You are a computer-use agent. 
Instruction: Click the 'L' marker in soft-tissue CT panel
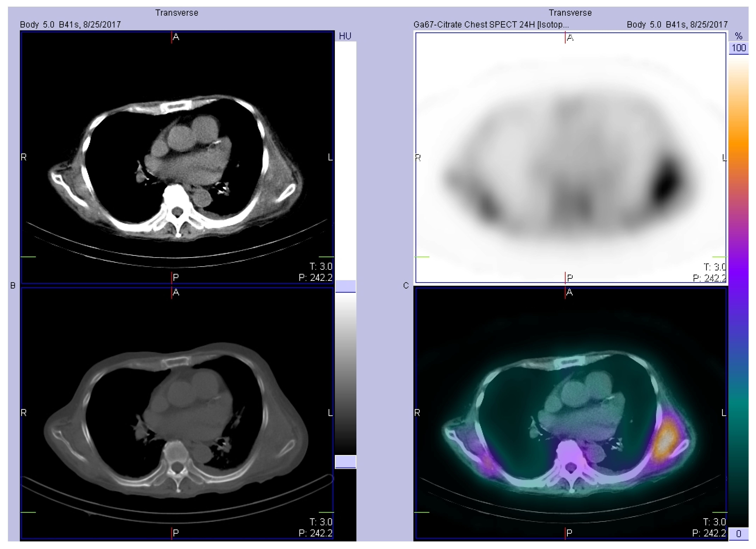(330, 157)
